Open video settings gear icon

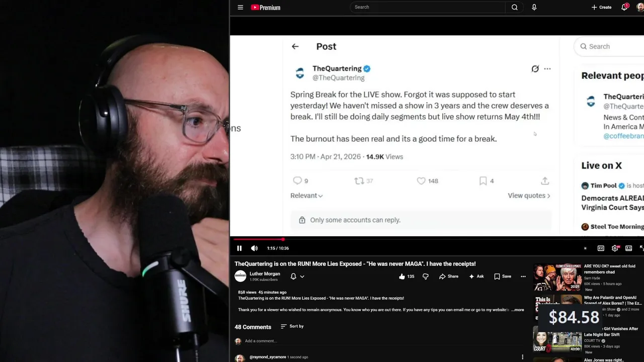point(615,248)
